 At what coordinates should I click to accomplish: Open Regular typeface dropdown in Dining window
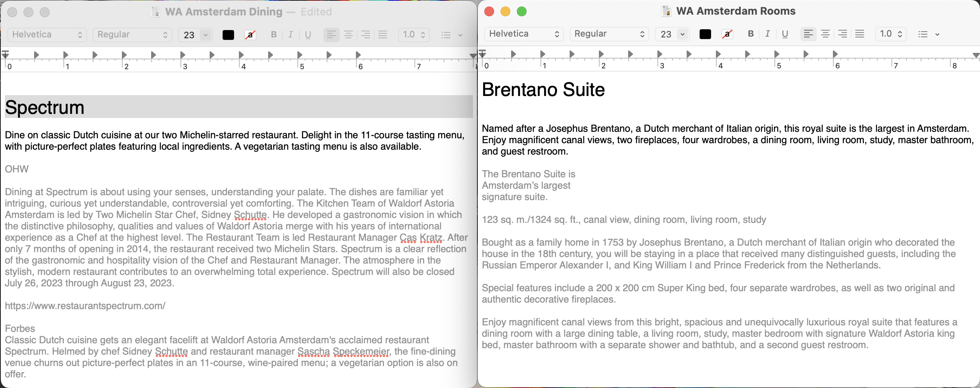(132, 35)
